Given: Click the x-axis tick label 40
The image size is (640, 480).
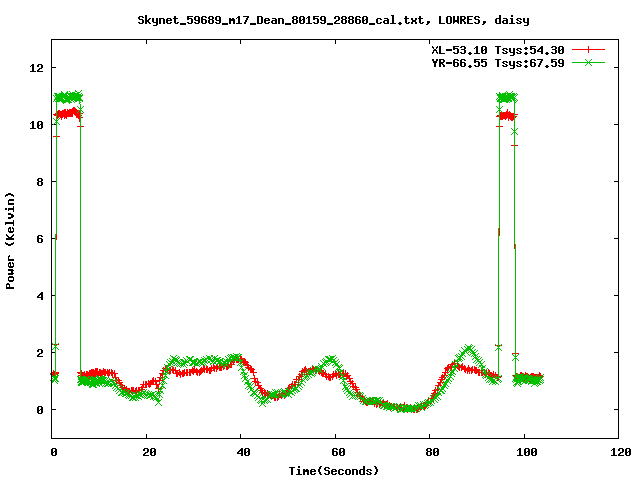Looking at the screenshot, I should pos(243,452).
